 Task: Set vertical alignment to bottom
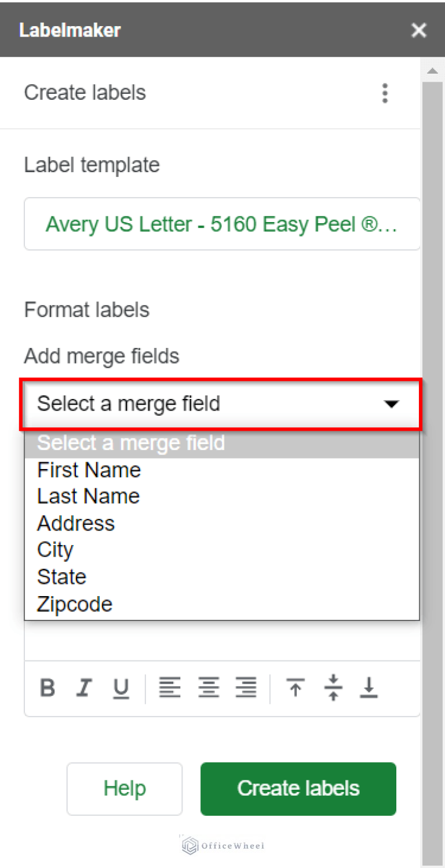coord(369,688)
